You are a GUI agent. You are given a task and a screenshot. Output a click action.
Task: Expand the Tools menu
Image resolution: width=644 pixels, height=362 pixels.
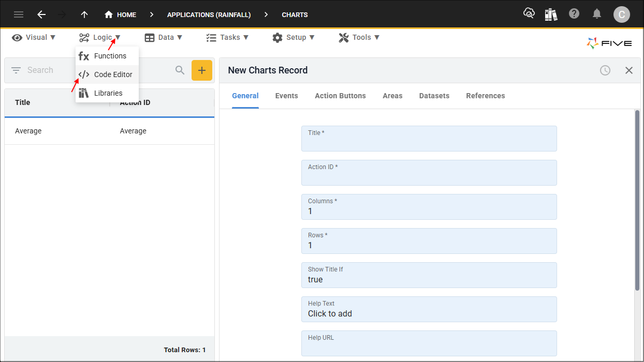tap(359, 37)
